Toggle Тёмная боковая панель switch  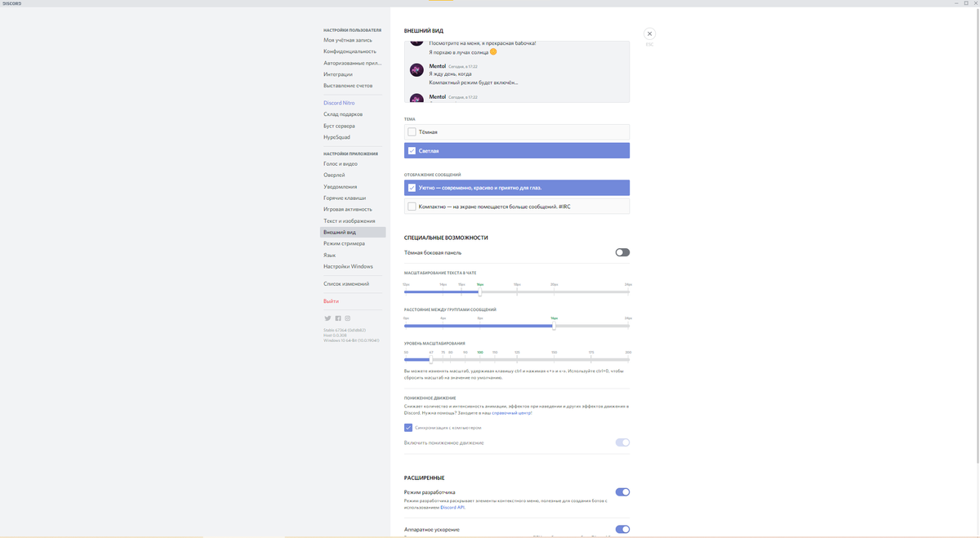pyautogui.click(x=622, y=252)
